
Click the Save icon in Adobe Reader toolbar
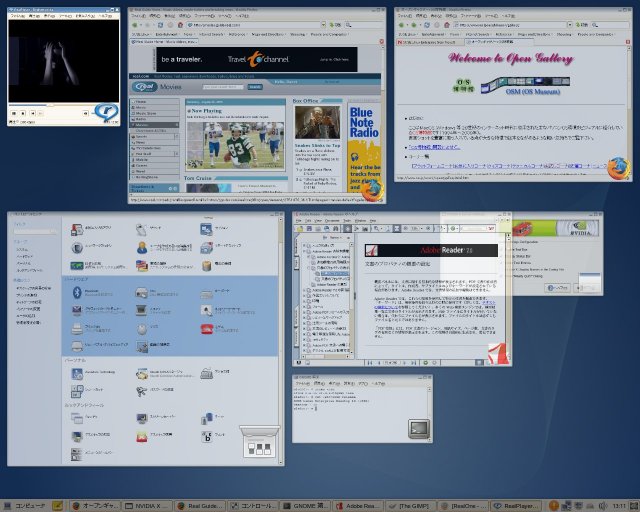click(x=309, y=229)
